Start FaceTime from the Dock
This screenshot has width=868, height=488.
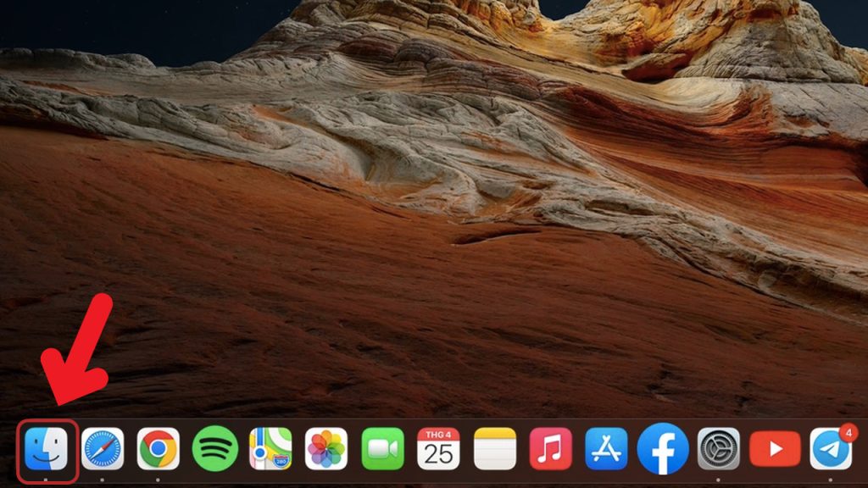click(x=382, y=448)
